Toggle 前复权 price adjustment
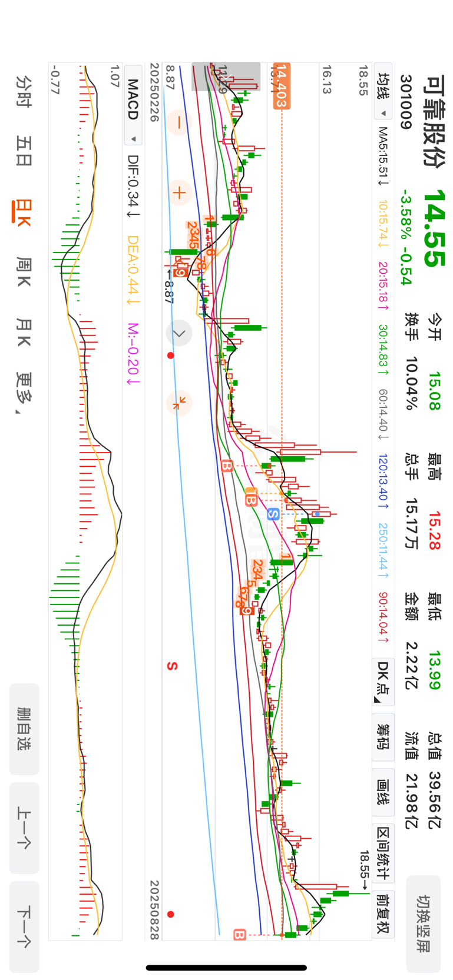The height and width of the screenshot is (980, 453). click(383, 913)
